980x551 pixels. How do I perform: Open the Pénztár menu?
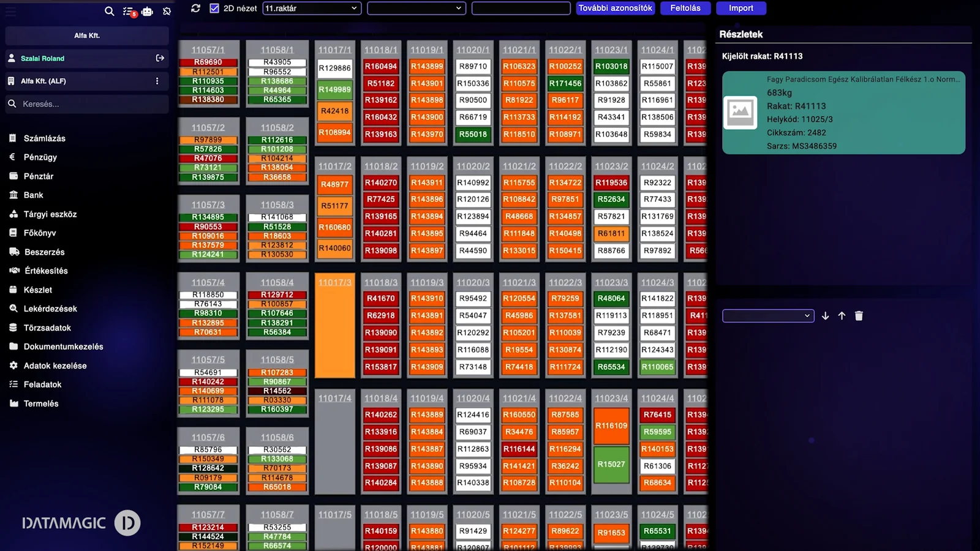[38, 176]
